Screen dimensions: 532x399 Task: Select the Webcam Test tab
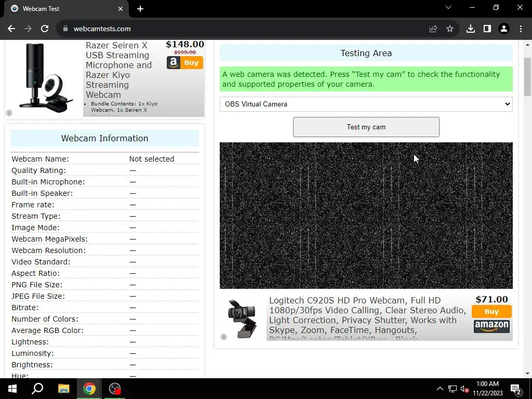pyautogui.click(x=66, y=9)
